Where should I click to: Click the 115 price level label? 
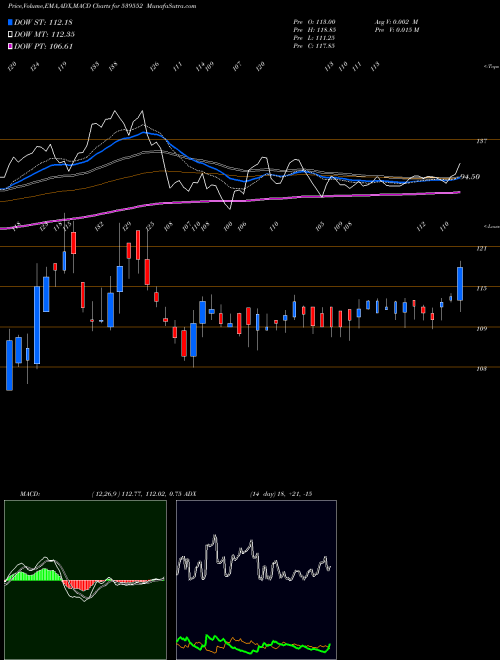[x=482, y=289]
